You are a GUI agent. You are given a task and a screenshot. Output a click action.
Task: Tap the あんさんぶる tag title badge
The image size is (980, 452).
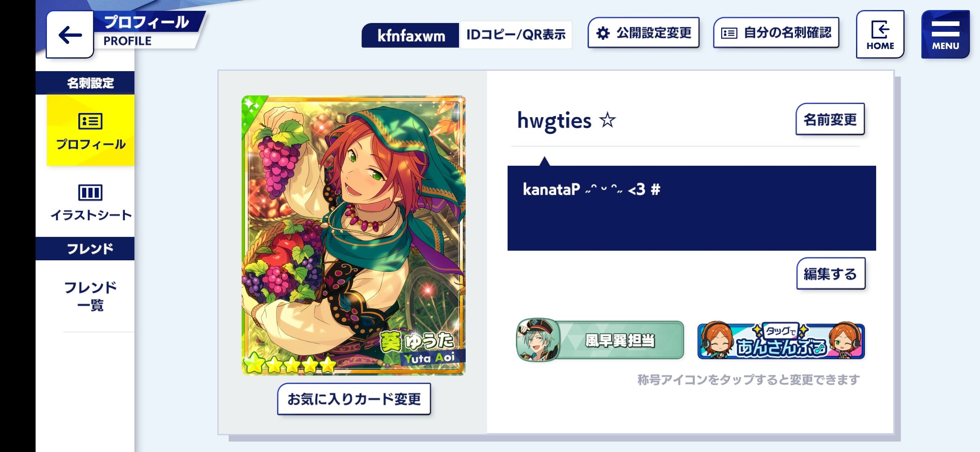781,341
